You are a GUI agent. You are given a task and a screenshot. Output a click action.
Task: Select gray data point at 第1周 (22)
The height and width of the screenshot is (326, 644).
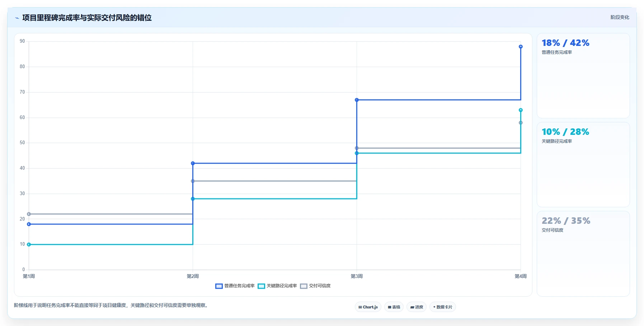click(x=29, y=214)
